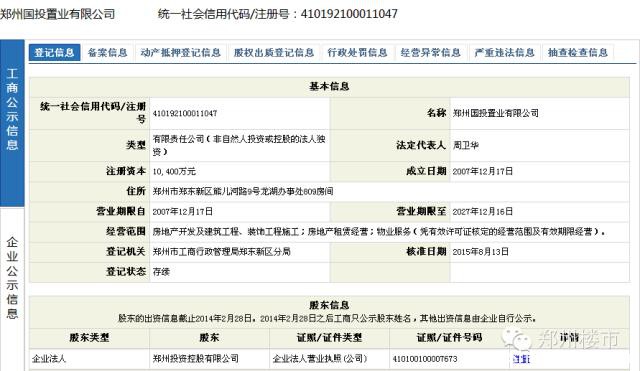Open the 详情 link for 郑州投资控股有限公司
The height and width of the screenshot is (371, 640).
(x=521, y=359)
